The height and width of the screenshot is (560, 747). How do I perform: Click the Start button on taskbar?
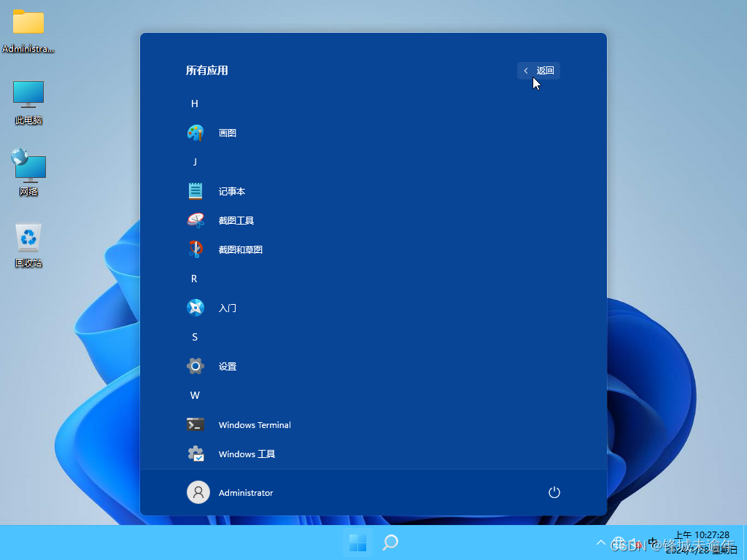click(x=357, y=542)
